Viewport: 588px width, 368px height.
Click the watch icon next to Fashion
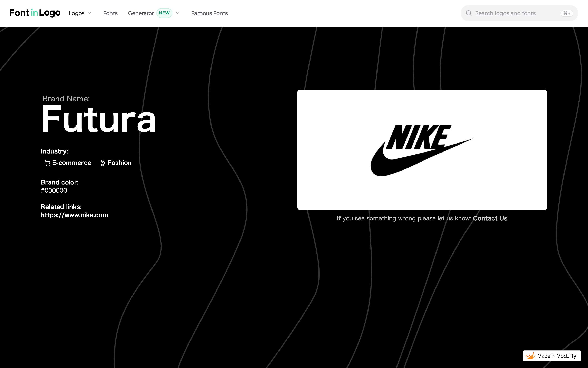point(102,163)
